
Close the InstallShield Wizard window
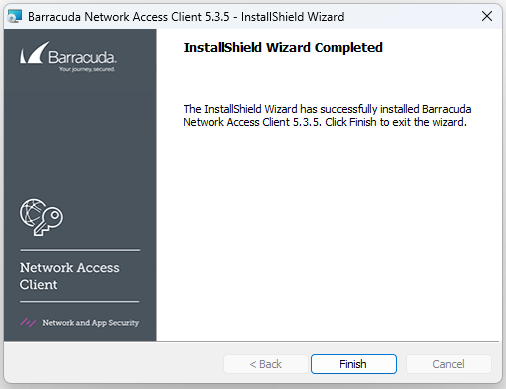coord(487,16)
